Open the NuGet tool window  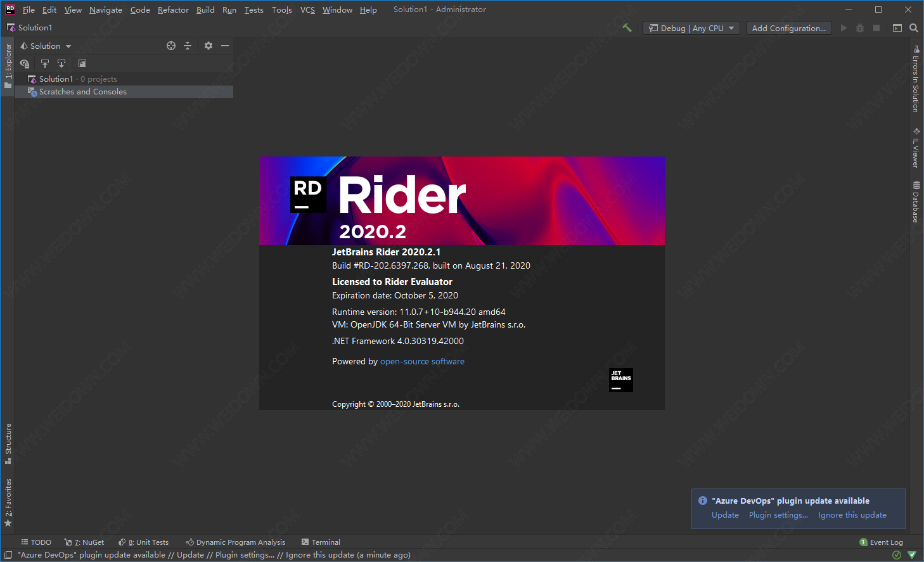(x=84, y=542)
